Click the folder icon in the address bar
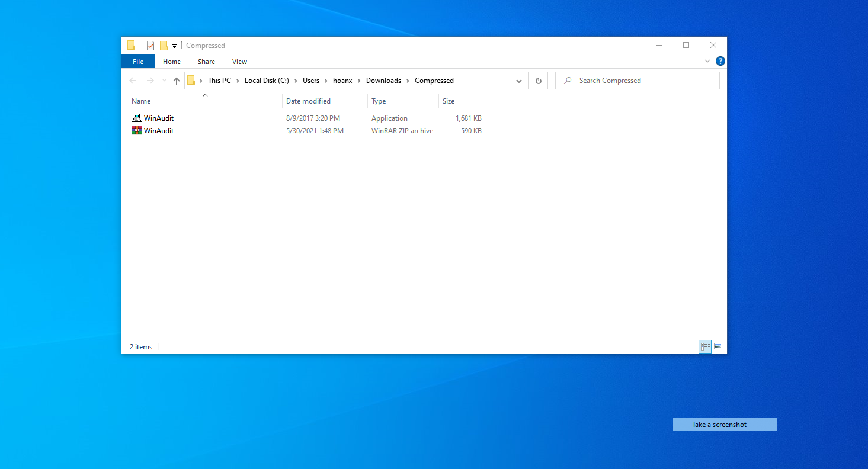The height and width of the screenshot is (469, 868). 191,81
